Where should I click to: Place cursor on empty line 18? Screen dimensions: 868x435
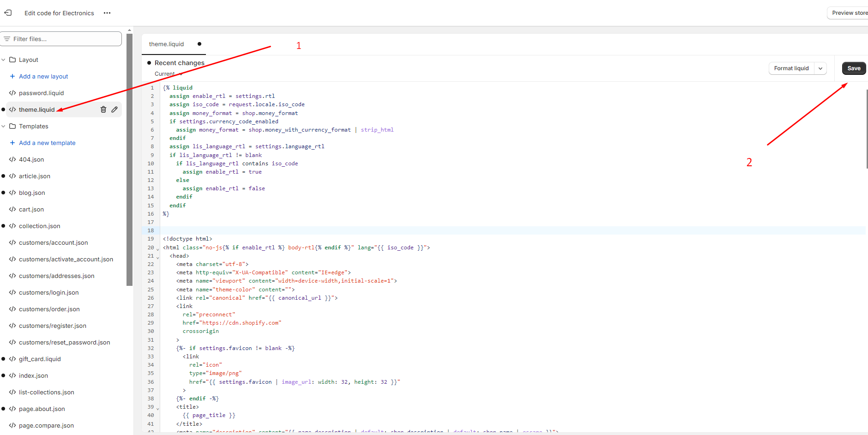coord(512,230)
